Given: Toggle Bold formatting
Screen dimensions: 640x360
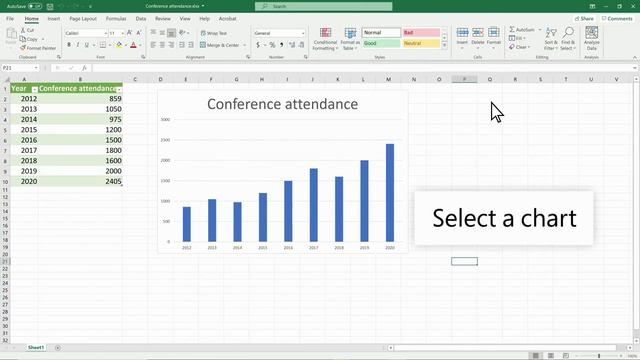Looking at the screenshot, I should pos(69,45).
